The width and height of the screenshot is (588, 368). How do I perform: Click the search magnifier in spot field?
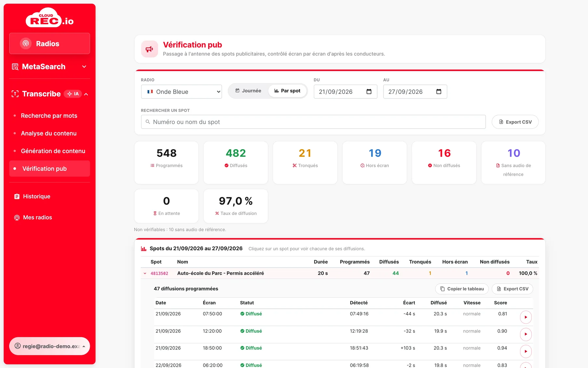148,122
